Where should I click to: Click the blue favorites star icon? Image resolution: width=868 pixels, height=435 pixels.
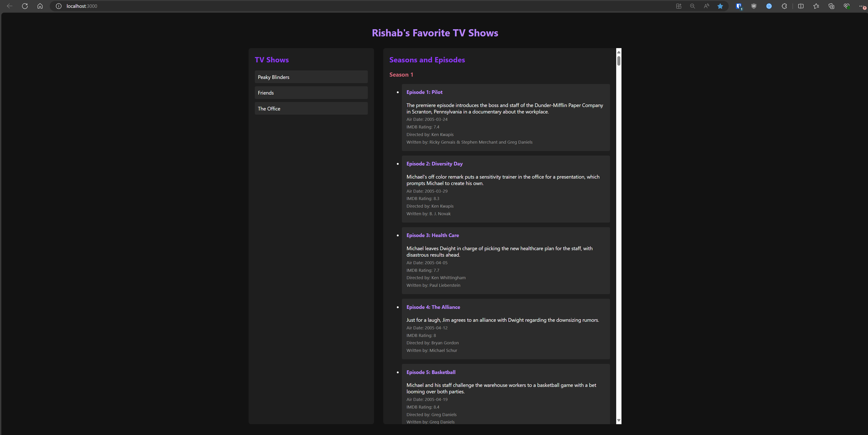tap(720, 6)
